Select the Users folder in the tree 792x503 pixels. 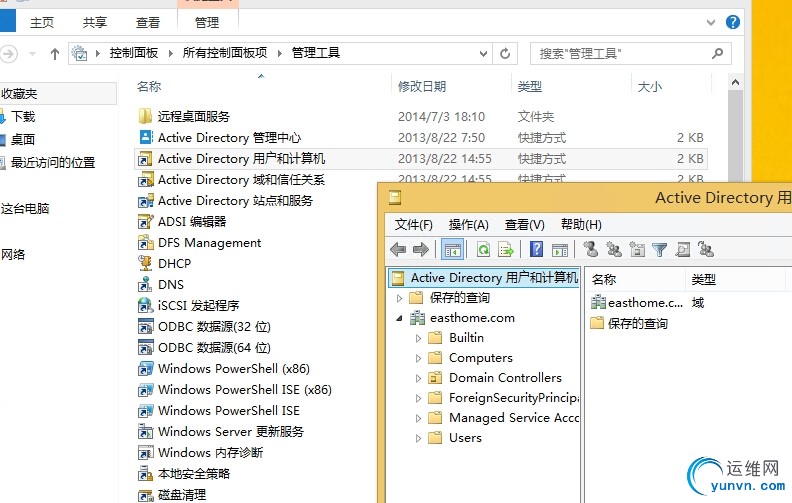465,438
